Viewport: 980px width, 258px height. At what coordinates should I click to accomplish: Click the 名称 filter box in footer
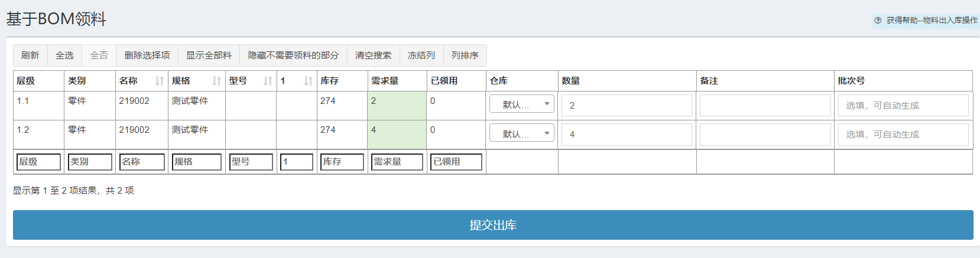tap(142, 162)
